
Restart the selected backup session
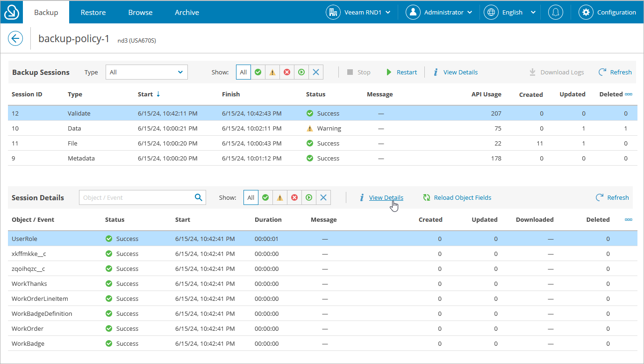click(401, 72)
